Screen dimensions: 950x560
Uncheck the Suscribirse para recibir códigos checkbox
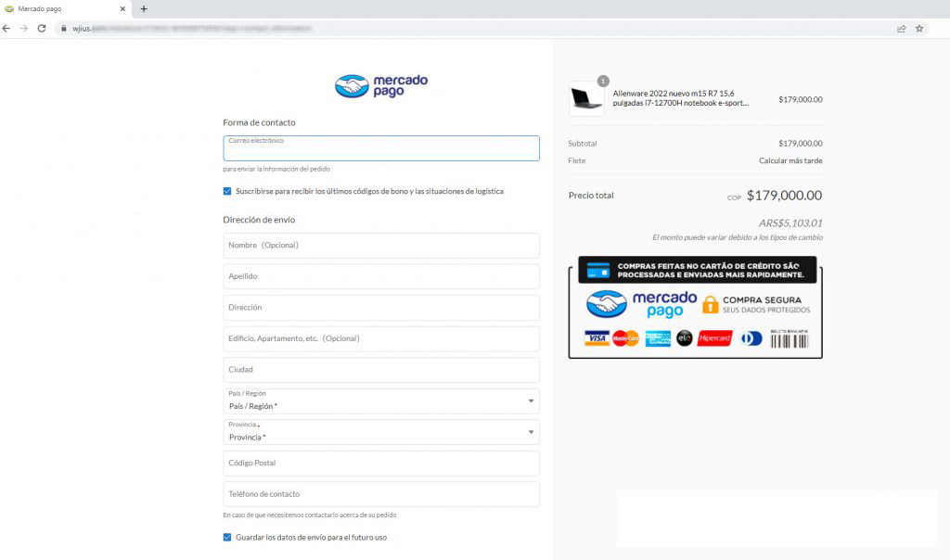coord(227,191)
